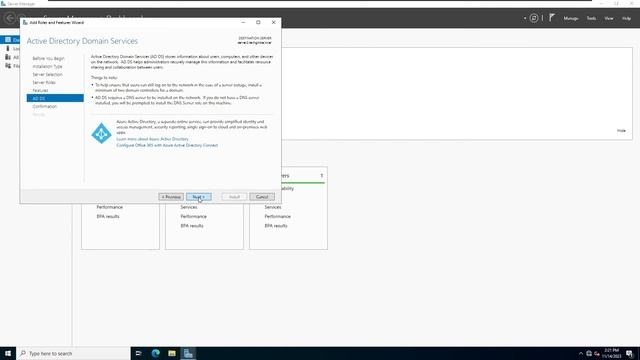Maximize the Add Roles and Features Wizard

(x=258, y=22)
